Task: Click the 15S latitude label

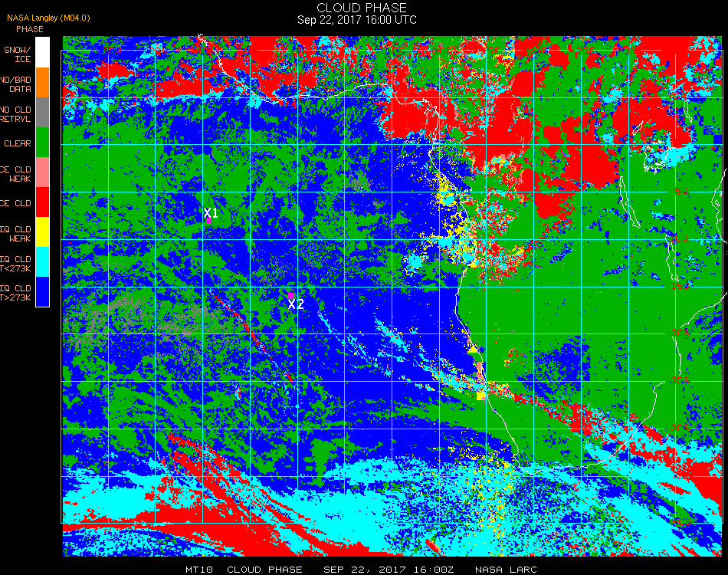Action: [680, 286]
